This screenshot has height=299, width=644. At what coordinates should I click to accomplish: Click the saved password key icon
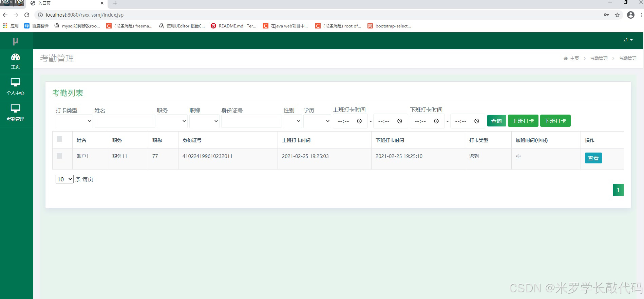pyautogui.click(x=606, y=15)
